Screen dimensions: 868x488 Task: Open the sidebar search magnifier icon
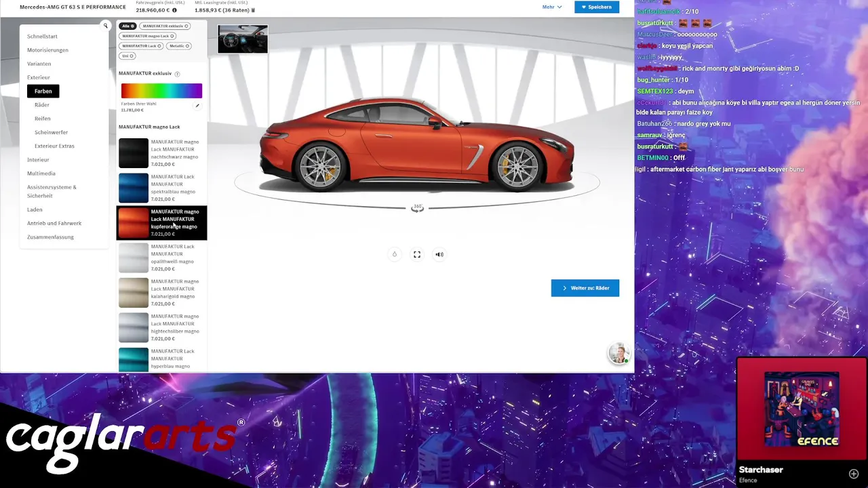point(105,26)
